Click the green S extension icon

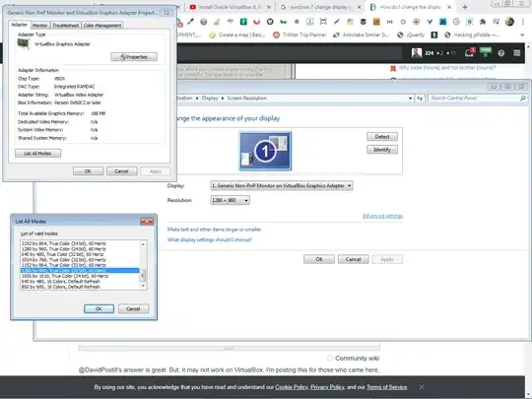click(x=243, y=22)
